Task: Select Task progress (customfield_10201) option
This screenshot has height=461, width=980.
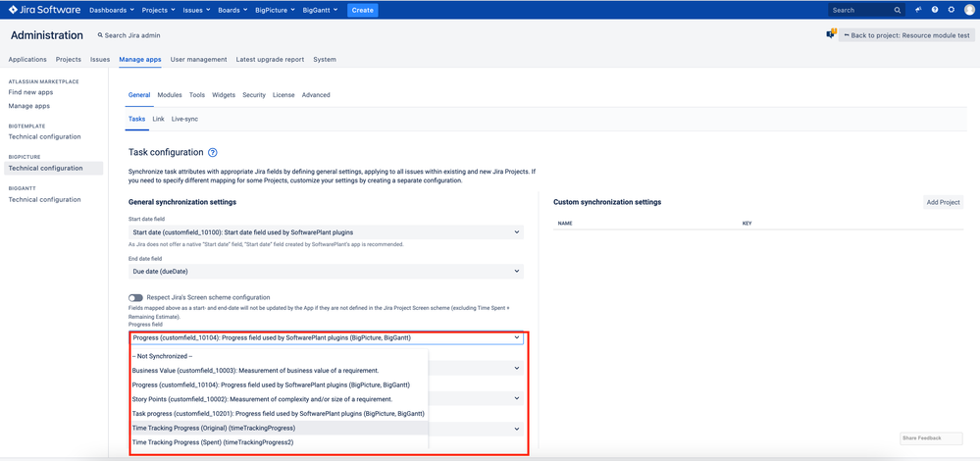Action: [x=280, y=414]
